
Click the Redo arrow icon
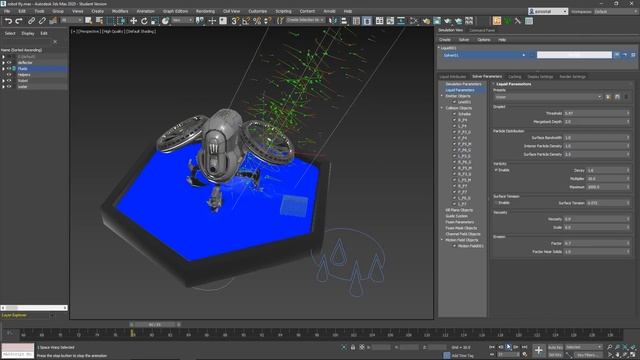pyautogui.click(x=19, y=21)
